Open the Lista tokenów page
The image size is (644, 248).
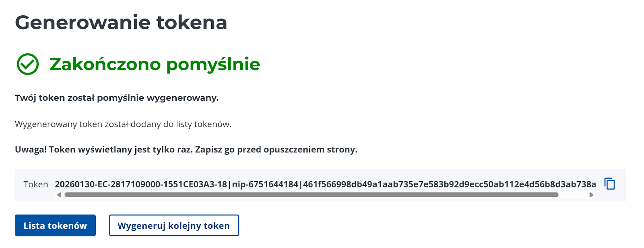tap(55, 225)
